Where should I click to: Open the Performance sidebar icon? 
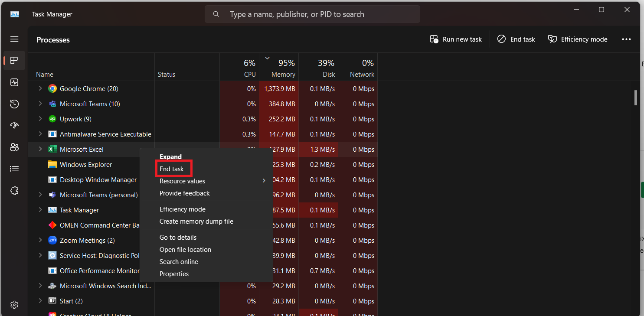coord(14,82)
